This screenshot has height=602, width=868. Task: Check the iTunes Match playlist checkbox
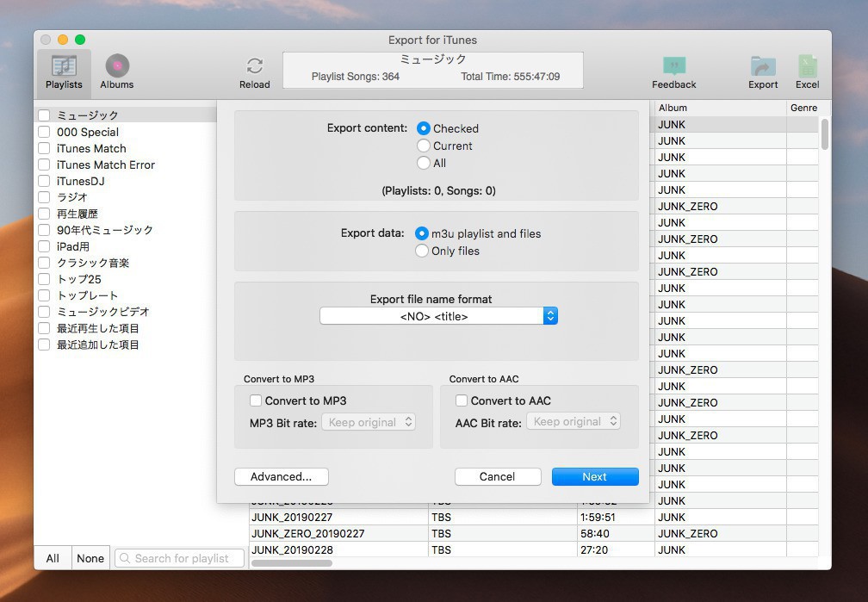pos(44,148)
